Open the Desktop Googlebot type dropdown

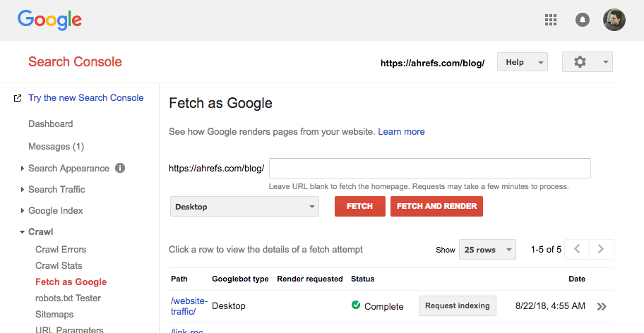(244, 207)
